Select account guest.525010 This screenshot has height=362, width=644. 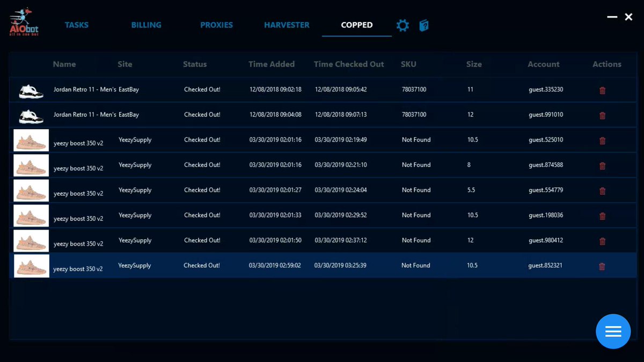tap(546, 140)
